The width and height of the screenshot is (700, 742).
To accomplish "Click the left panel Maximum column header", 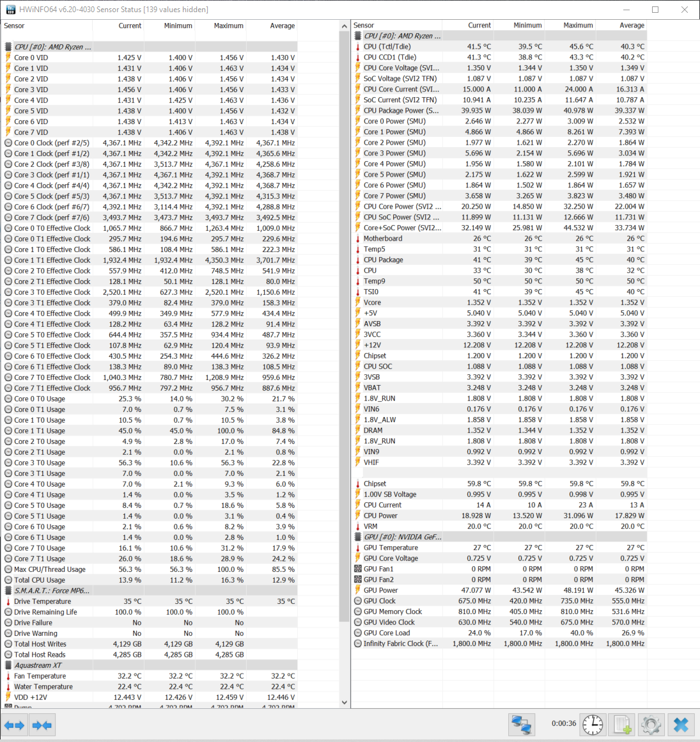I will click(x=221, y=26).
